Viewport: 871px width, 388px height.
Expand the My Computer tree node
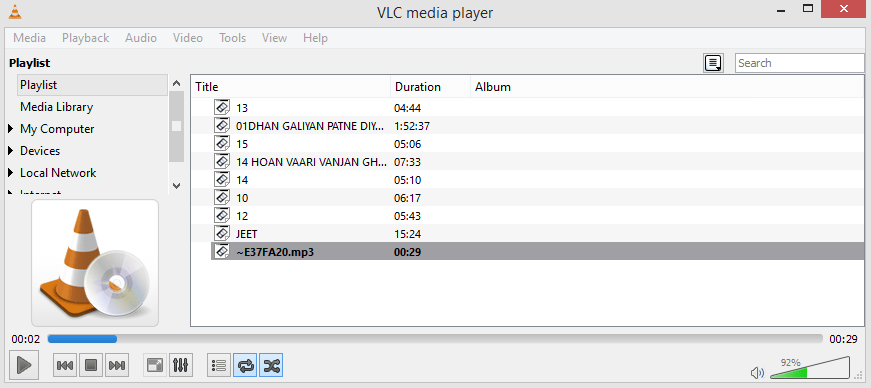coord(11,129)
